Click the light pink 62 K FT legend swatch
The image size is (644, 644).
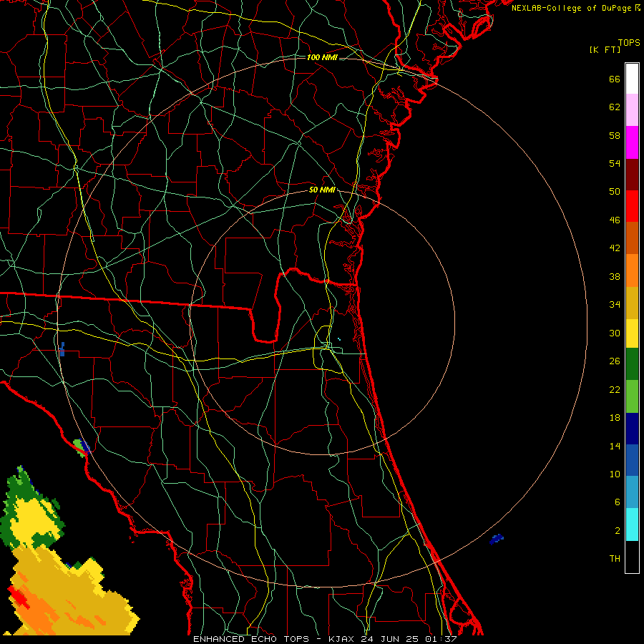tap(632, 110)
